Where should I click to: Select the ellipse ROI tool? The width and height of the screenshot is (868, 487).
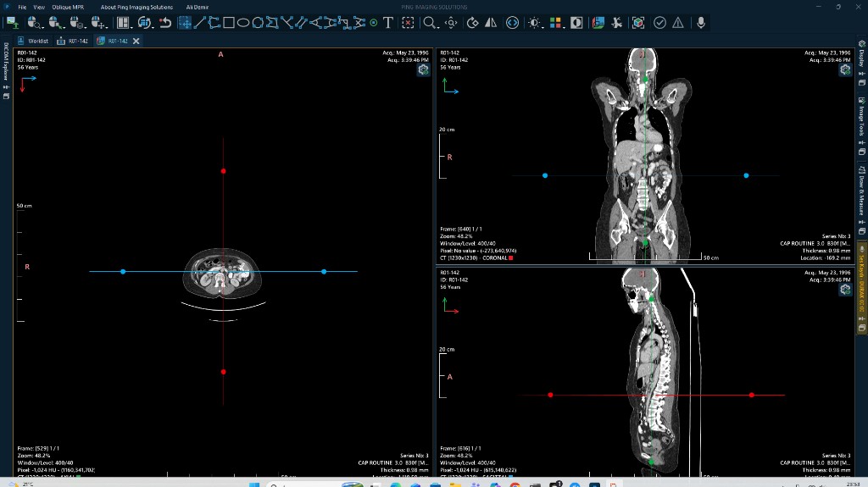[x=243, y=23]
